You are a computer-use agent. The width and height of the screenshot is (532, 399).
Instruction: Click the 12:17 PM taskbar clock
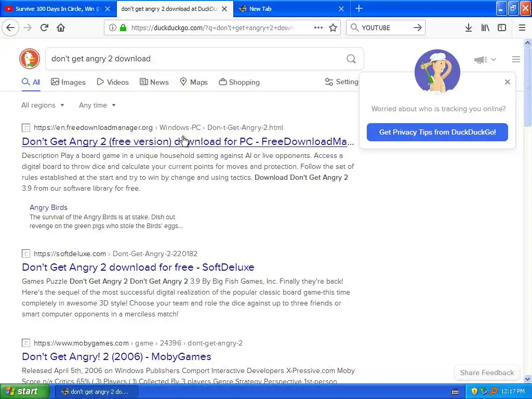[x=513, y=392]
